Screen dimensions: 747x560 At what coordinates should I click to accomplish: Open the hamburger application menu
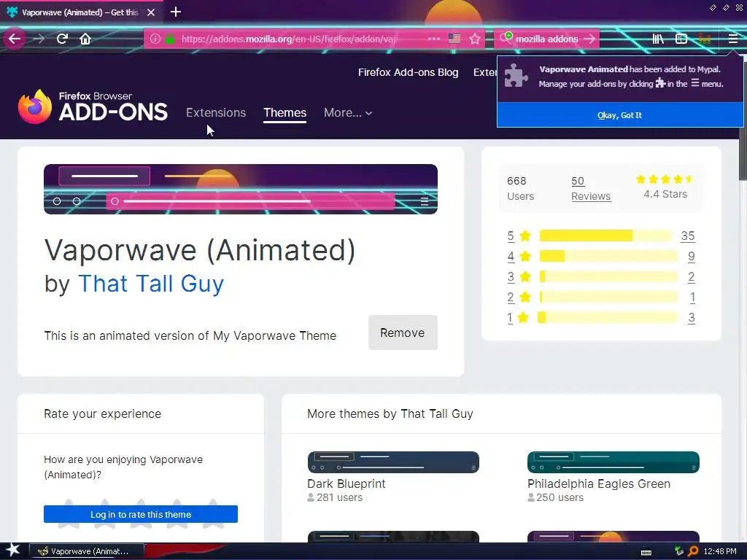tap(732, 39)
